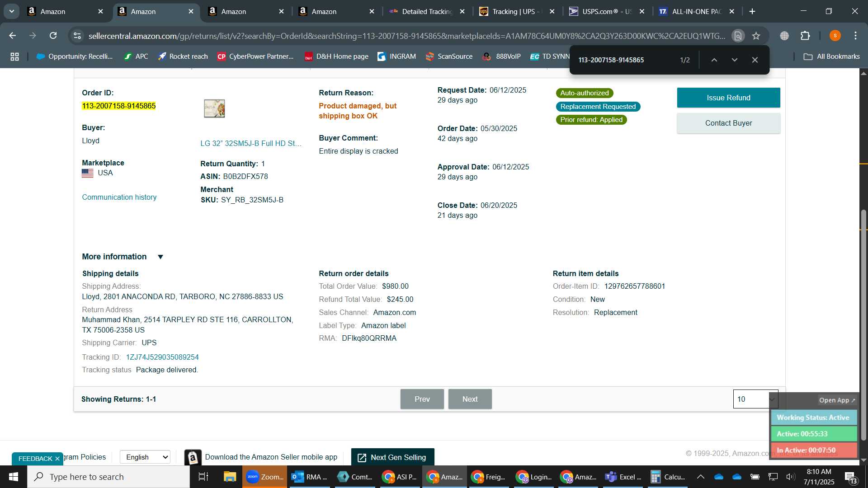Open a new browser tab
868x488 pixels.
(752, 11)
